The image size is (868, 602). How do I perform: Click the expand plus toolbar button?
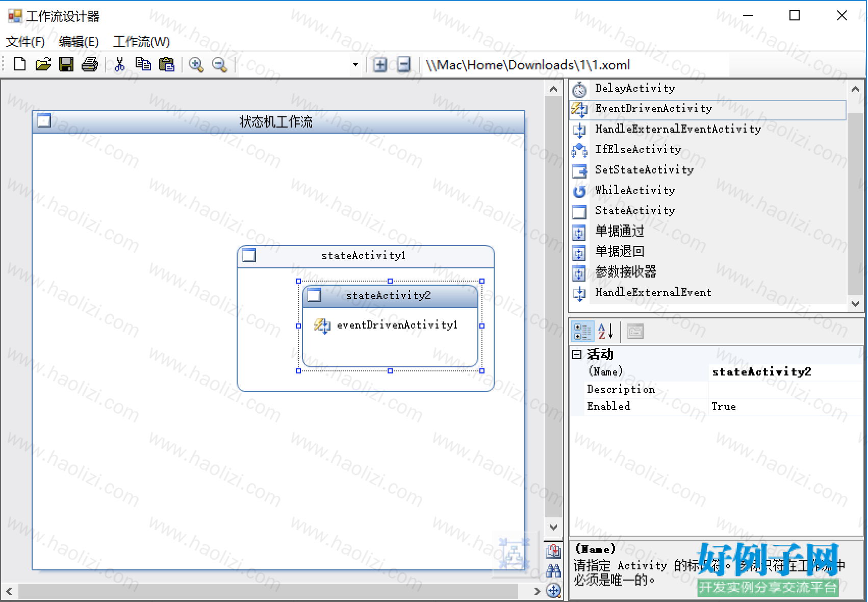click(380, 65)
